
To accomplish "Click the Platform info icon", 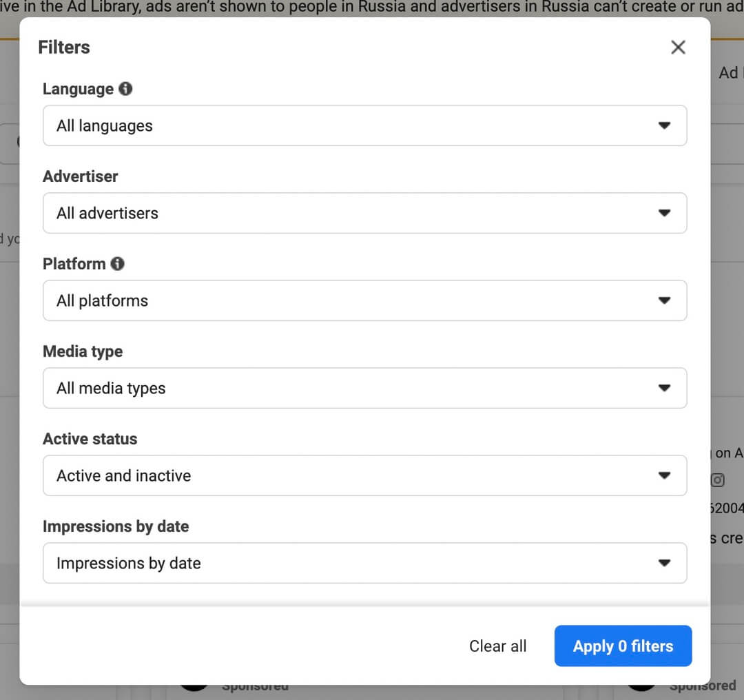I will 117,263.
